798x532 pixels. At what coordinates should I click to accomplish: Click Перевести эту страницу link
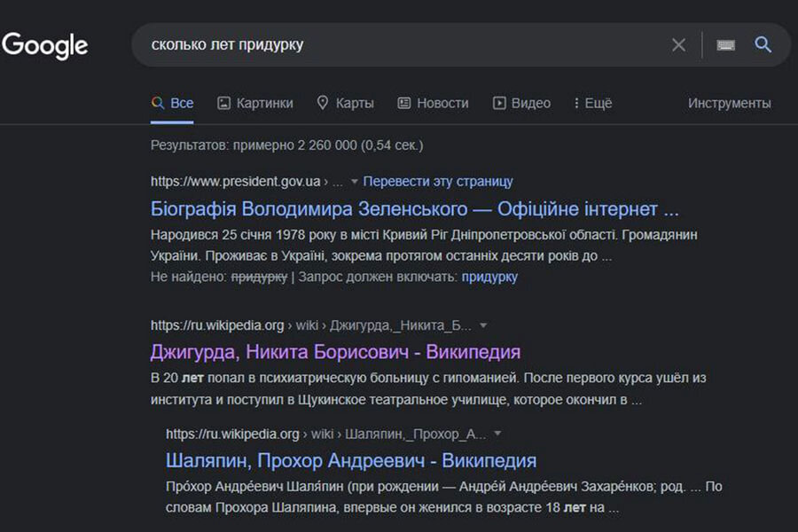click(438, 182)
